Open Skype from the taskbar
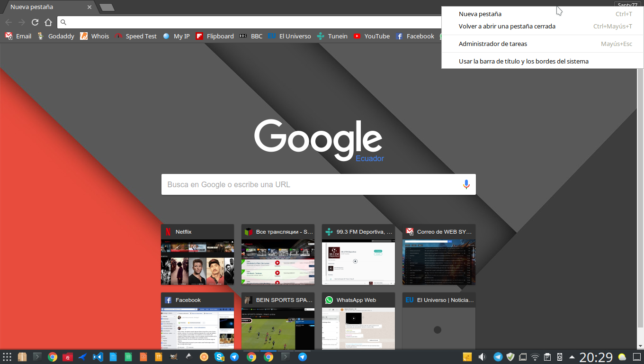The height and width of the screenshot is (364, 644). point(219,357)
